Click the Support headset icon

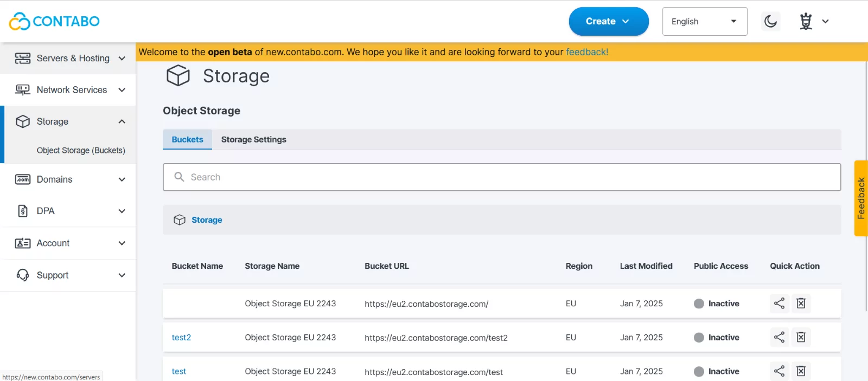tap(23, 275)
